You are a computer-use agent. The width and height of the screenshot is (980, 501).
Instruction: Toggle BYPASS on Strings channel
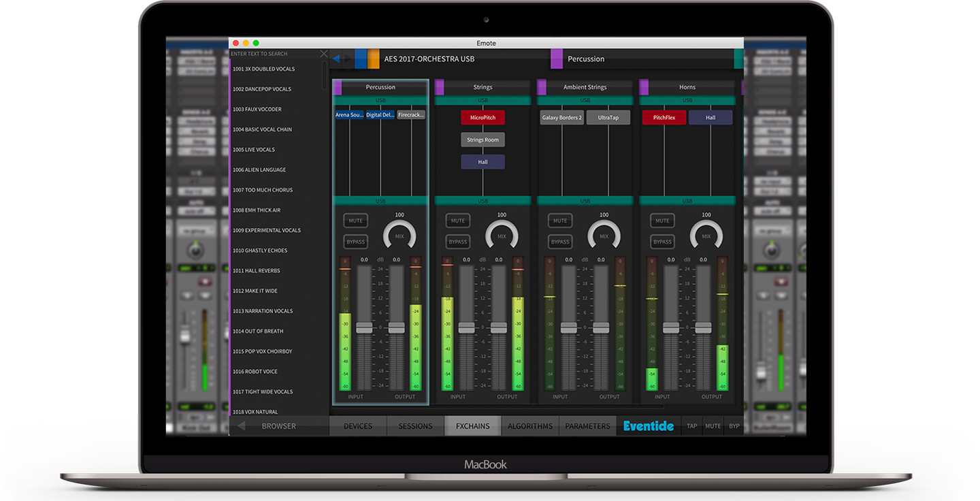[458, 242]
